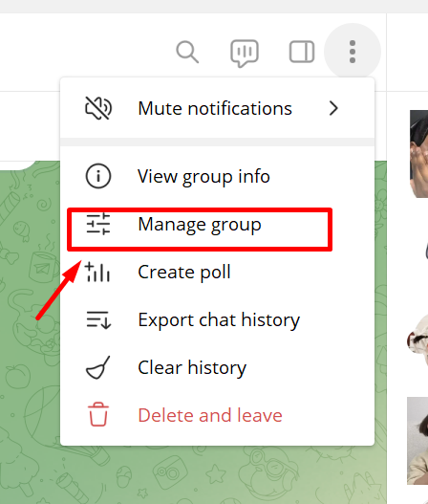Open the avatar of person wearing glasses
The width and height of the screenshot is (428, 504).
(417, 340)
